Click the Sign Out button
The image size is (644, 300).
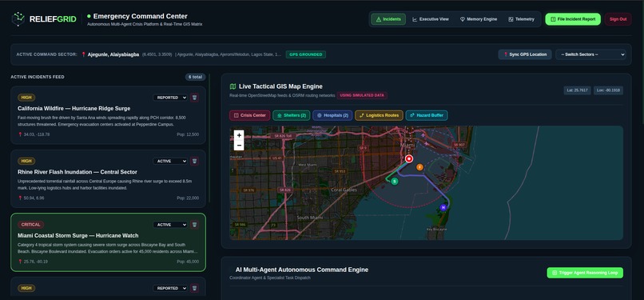618,19
